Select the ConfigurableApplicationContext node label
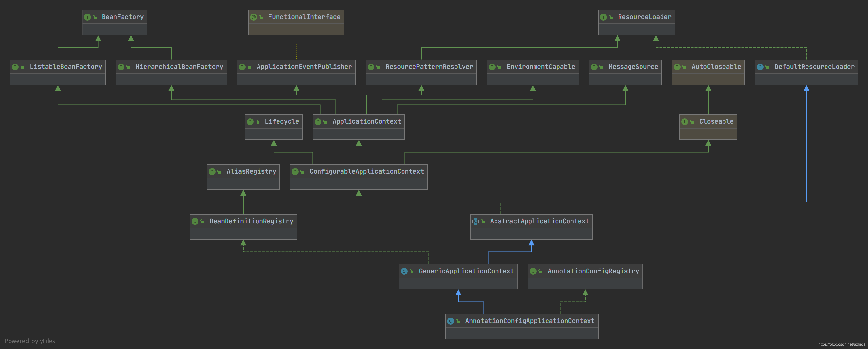The height and width of the screenshot is (349, 868). point(367,172)
